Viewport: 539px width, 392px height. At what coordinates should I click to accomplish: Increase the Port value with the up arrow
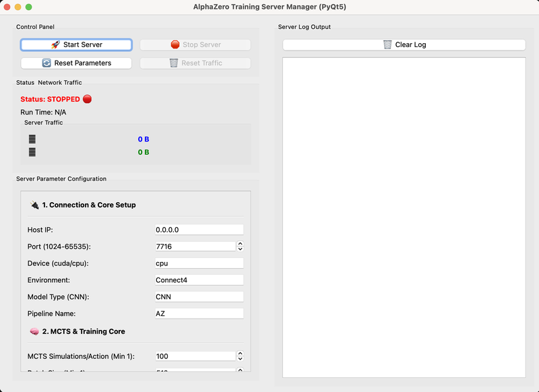point(240,244)
